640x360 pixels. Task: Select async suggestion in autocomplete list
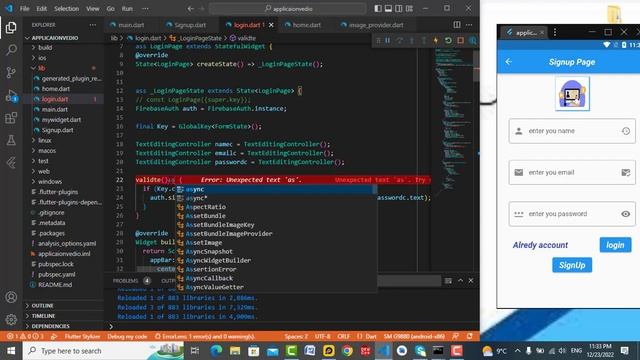point(276,189)
